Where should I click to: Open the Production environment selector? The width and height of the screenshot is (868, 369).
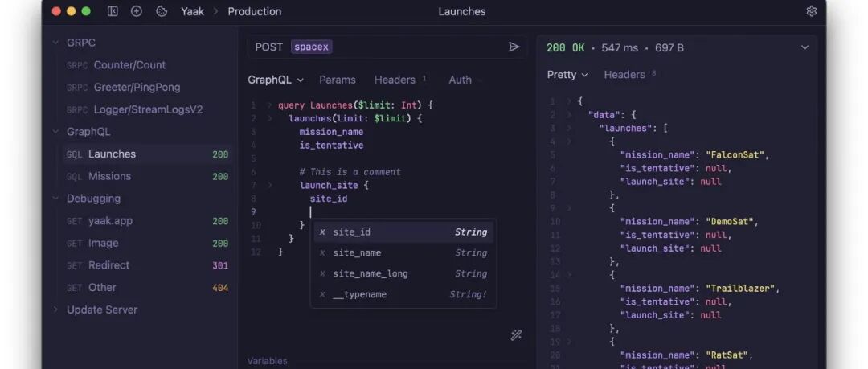pyautogui.click(x=255, y=11)
